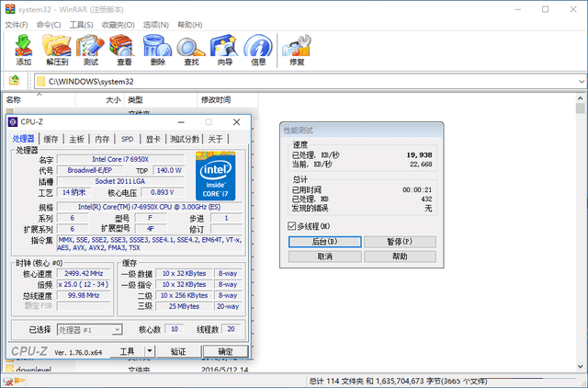This screenshot has width=588, height=388.
Task: Switch to the 缓存 tab in CPU-Z
Action: [x=51, y=139]
